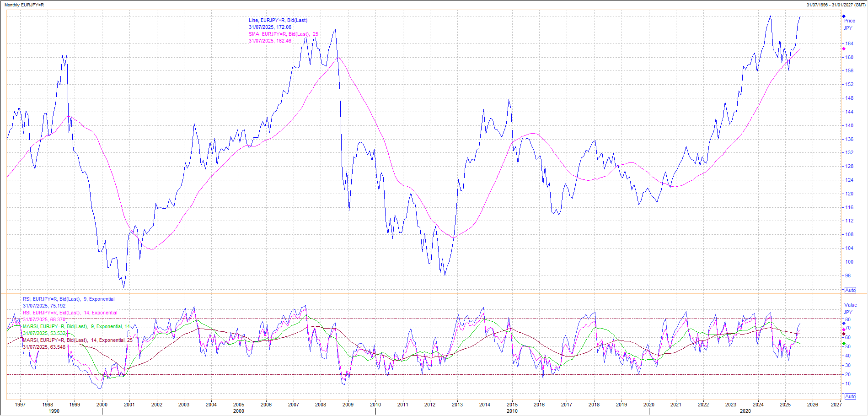Click the blue price marker diamond on the price axis

(844, 16)
